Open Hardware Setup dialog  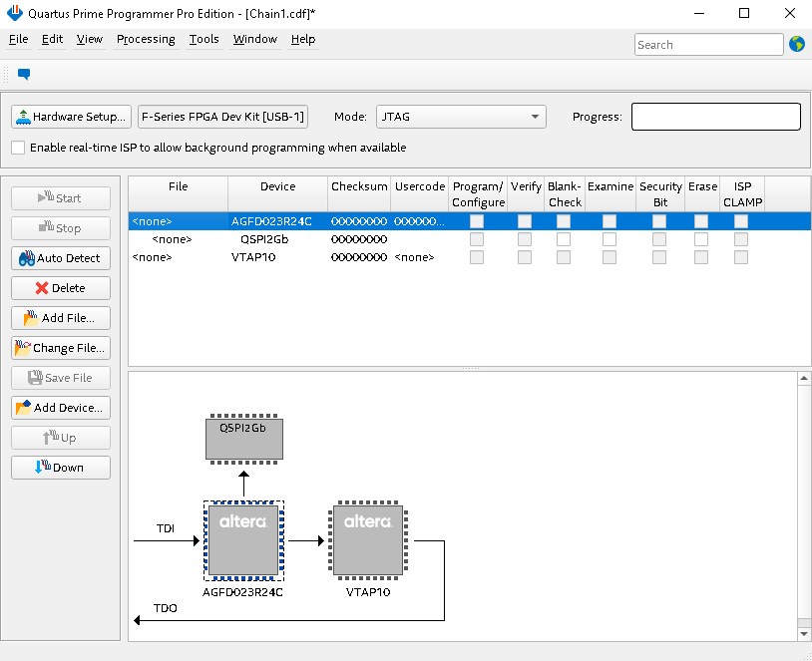pyautogui.click(x=71, y=117)
